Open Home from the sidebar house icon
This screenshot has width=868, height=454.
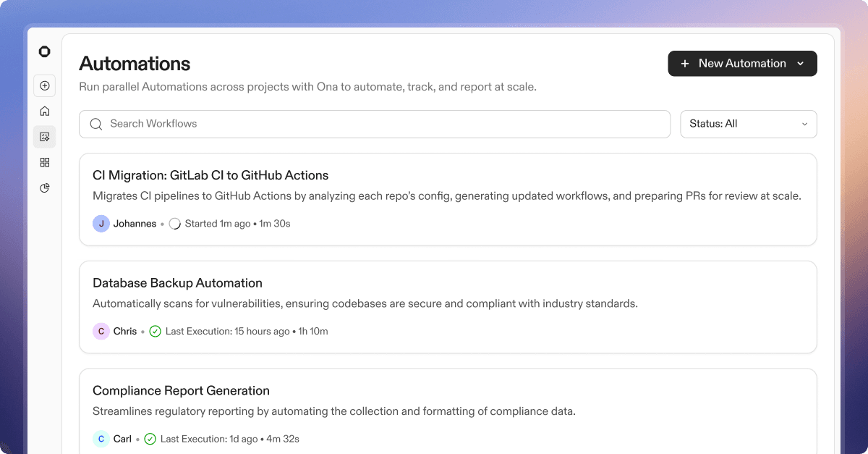(x=44, y=111)
